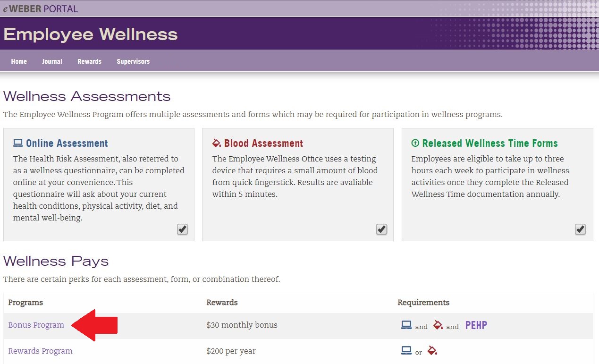The image size is (599, 364).
Task: Toggle the Released Wellness Time Forms checkbox
Action: pos(580,229)
